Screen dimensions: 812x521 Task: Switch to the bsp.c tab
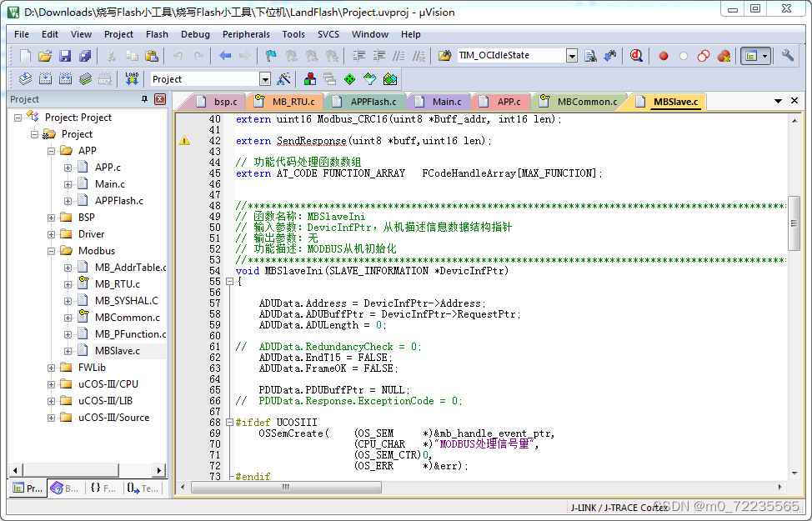pyautogui.click(x=218, y=102)
